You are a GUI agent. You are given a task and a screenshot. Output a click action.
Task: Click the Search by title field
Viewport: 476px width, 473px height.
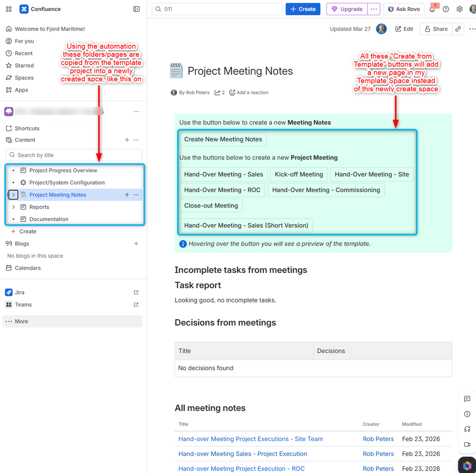[x=74, y=155]
